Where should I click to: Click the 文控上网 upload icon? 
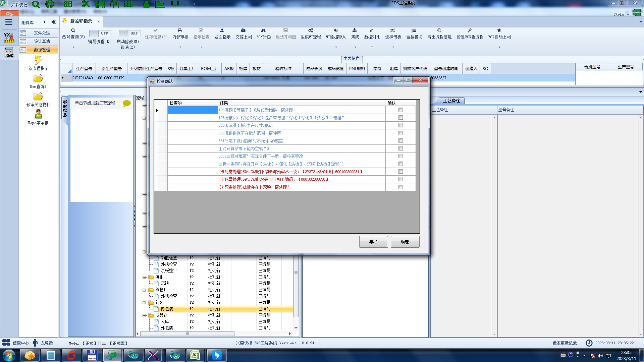pos(243,31)
